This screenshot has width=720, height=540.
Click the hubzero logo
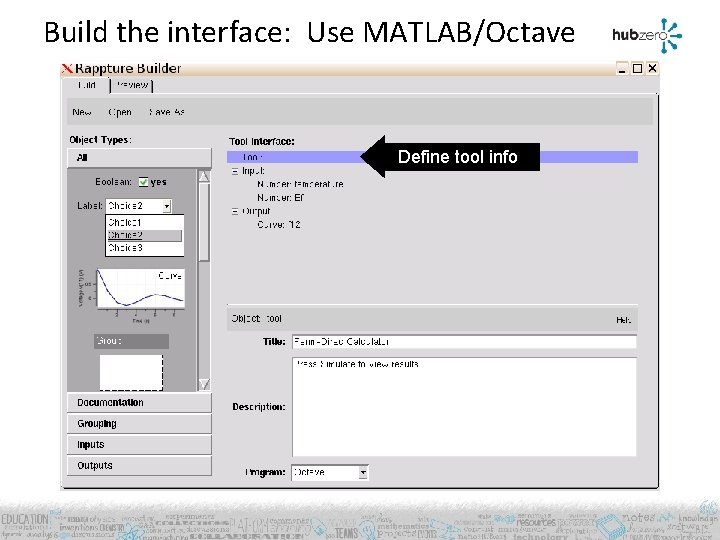647,35
